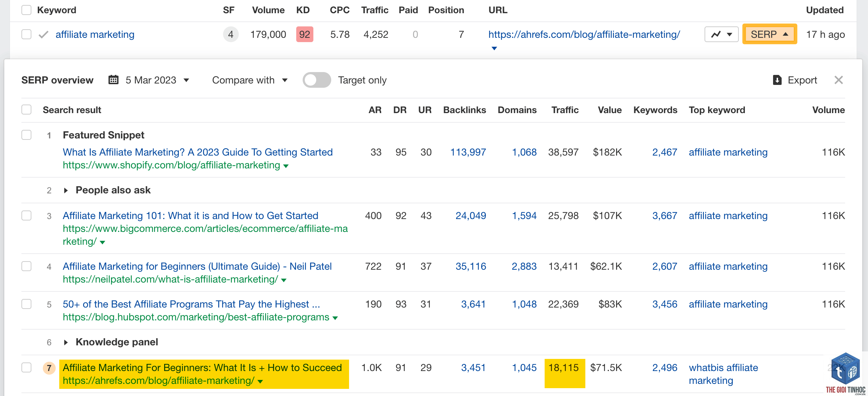Click the Backlinks column header
This screenshot has height=396, width=868.
464,110
